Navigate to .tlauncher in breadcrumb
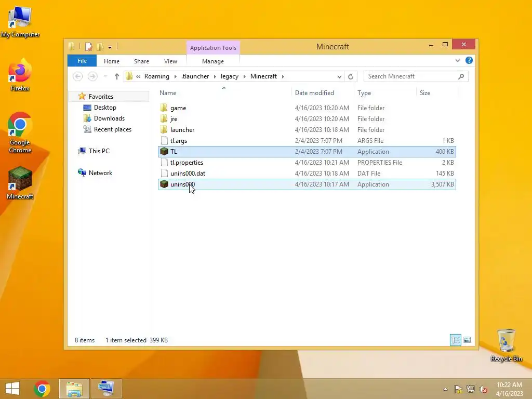 point(195,76)
